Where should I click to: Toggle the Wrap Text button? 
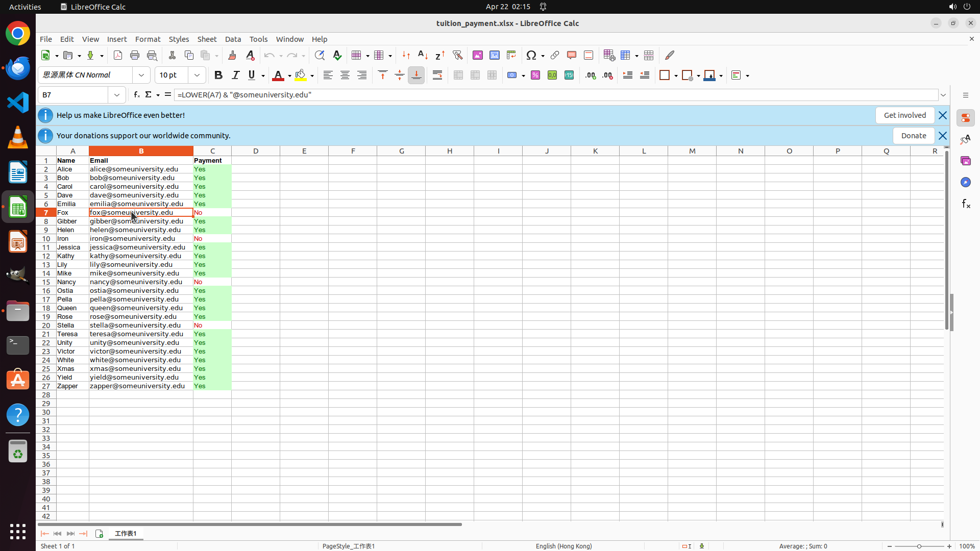tap(437, 76)
